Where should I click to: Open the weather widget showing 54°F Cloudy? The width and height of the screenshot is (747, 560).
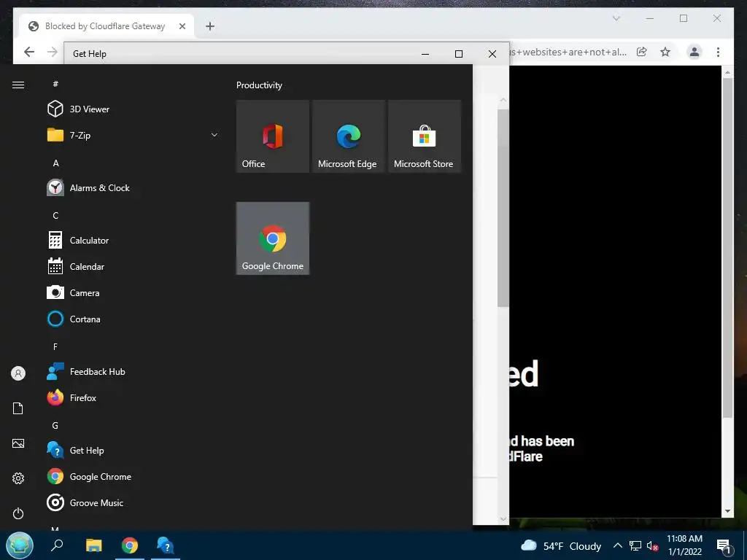click(x=561, y=545)
